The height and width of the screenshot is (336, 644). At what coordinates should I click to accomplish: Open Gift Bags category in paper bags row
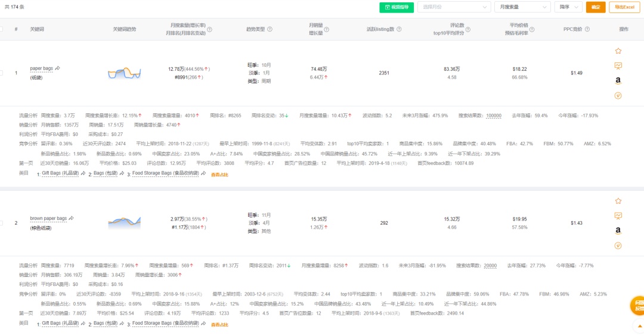point(60,173)
